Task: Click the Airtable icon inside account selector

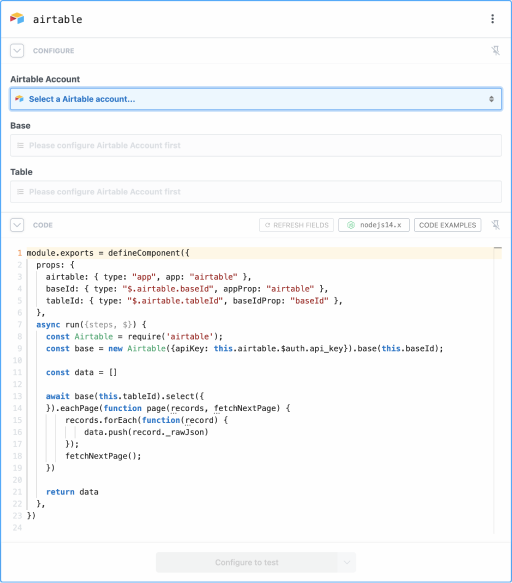Action: 19,99
